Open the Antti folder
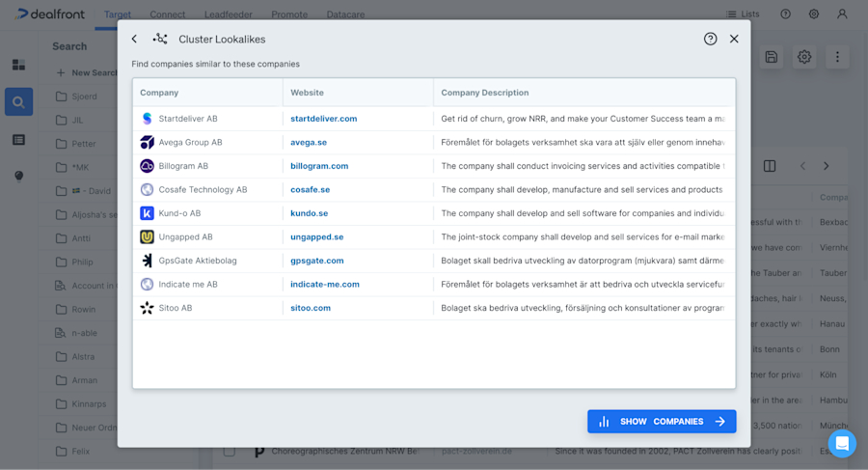Viewport: 868px width, 470px height. 73,238
